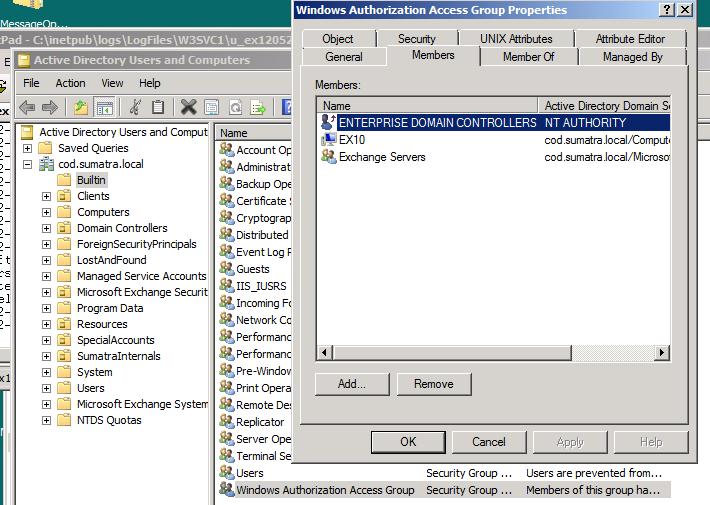
Task: Click the Name column header in Members
Action: point(427,106)
